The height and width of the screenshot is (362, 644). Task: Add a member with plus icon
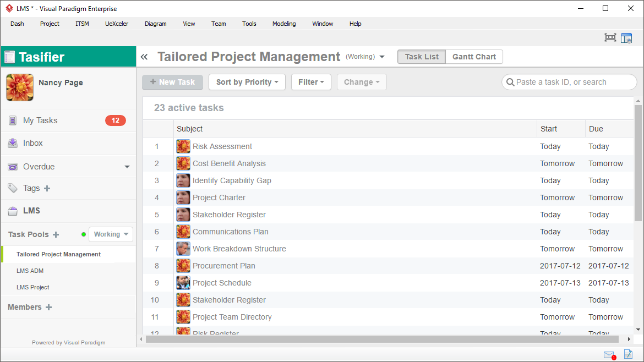click(x=48, y=308)
